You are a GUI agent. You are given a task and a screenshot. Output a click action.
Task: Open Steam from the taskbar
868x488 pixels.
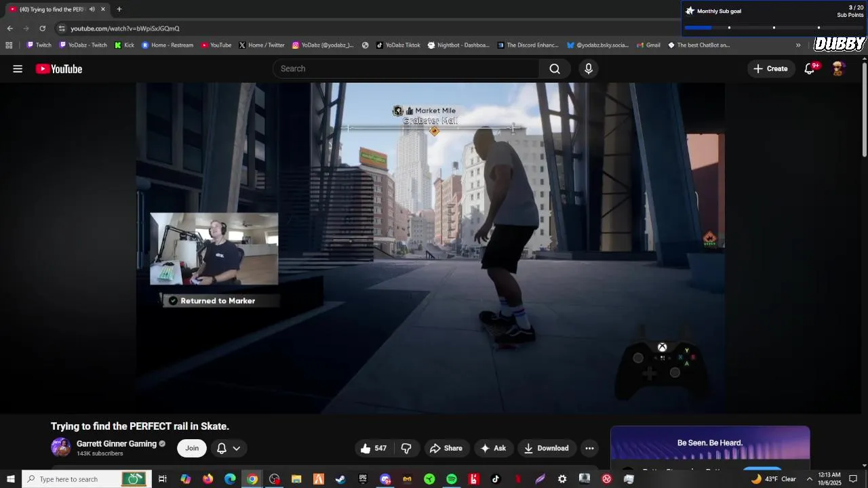[340, 479]
